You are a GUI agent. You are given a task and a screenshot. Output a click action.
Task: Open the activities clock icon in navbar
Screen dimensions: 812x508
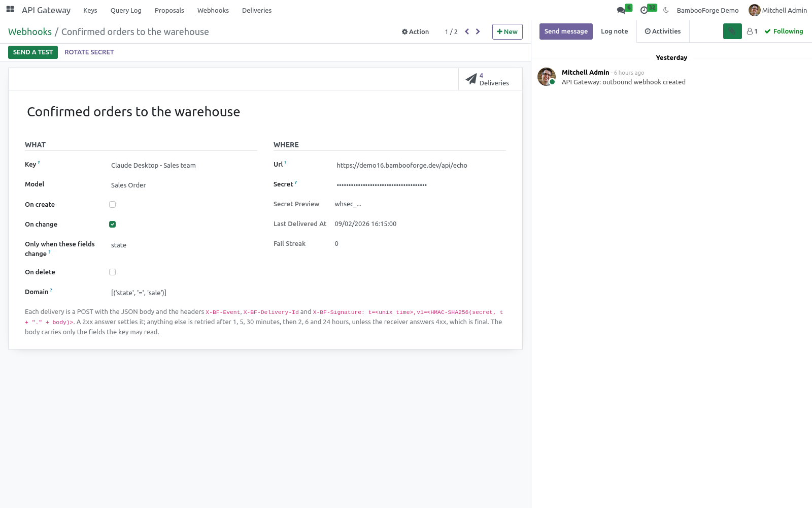[x=644, y=10]
